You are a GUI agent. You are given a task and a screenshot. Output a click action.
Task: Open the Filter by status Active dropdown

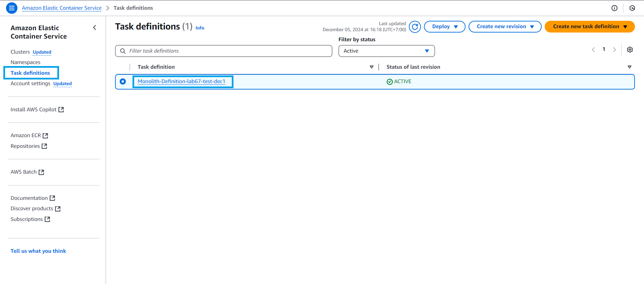click(387, 51)
